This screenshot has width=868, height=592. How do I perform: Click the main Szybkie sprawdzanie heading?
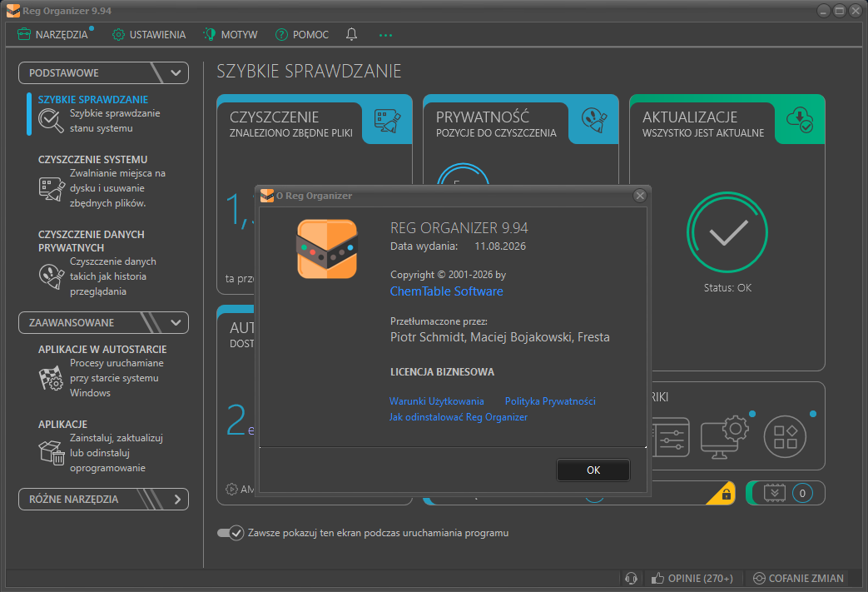(x=309, y=71)
